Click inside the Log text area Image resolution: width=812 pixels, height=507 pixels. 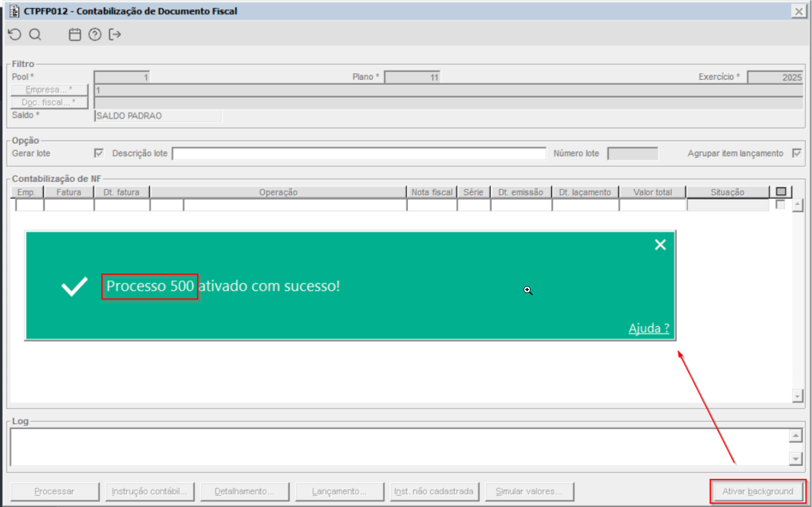click(399, 447)
